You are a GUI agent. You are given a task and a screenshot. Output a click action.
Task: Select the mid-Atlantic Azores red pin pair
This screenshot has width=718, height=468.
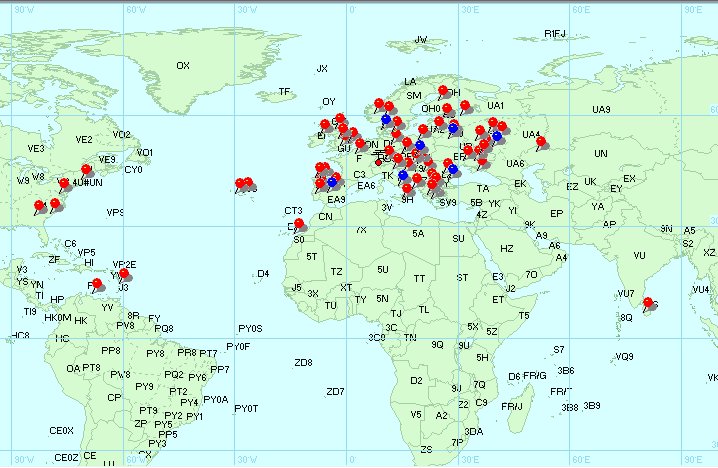244,183
